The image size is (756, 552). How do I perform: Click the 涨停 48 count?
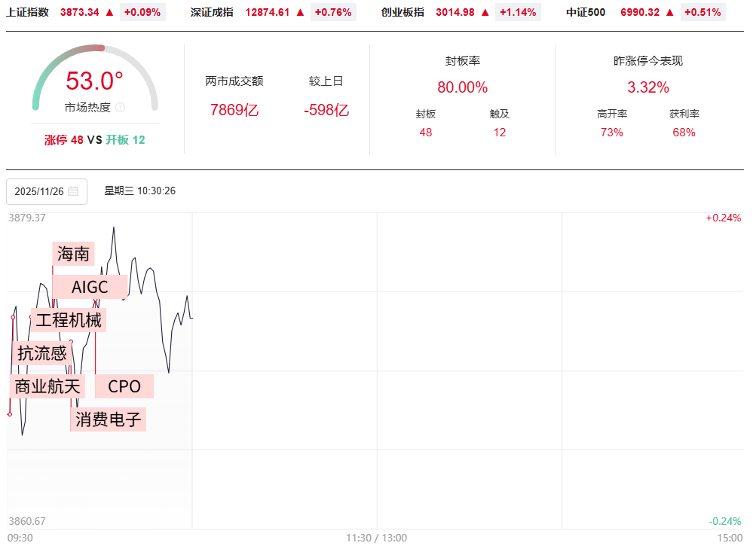click(x=63, y=139)
